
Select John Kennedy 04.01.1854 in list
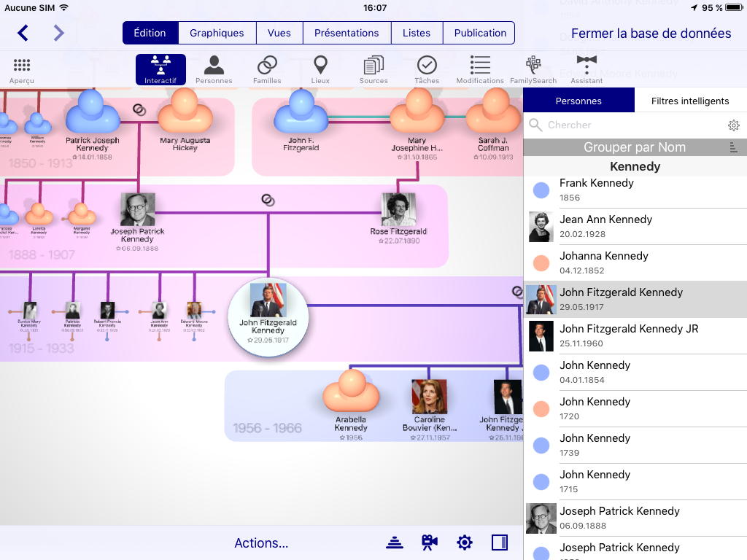click(635, 373)
